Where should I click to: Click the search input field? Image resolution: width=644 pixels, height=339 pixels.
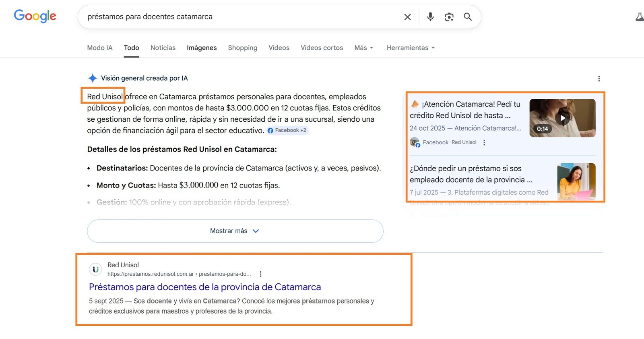tap(242, 17)
